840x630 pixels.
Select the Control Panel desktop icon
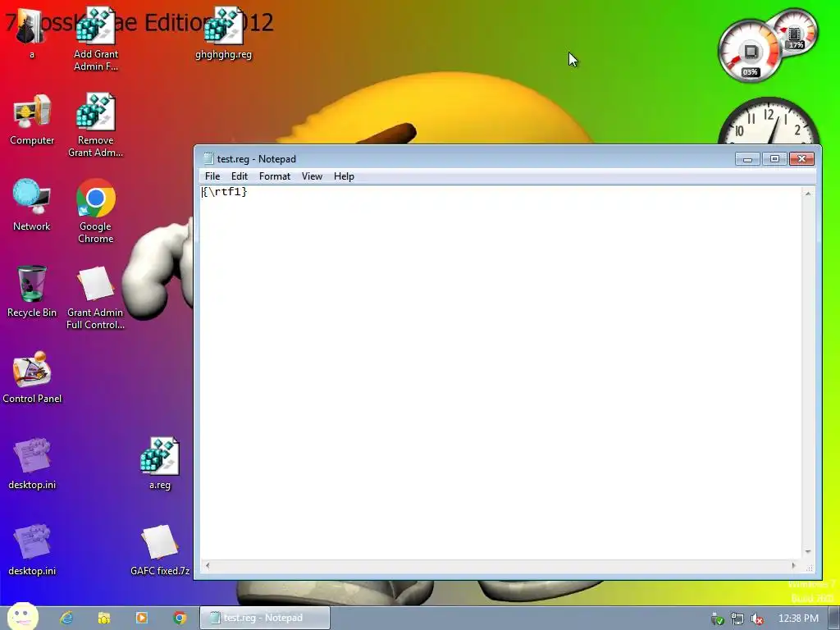pos(32,377)
